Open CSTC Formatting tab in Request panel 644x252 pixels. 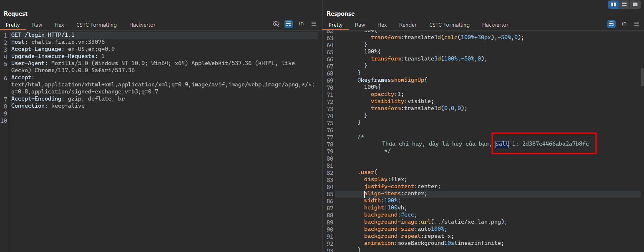(96, 25)
